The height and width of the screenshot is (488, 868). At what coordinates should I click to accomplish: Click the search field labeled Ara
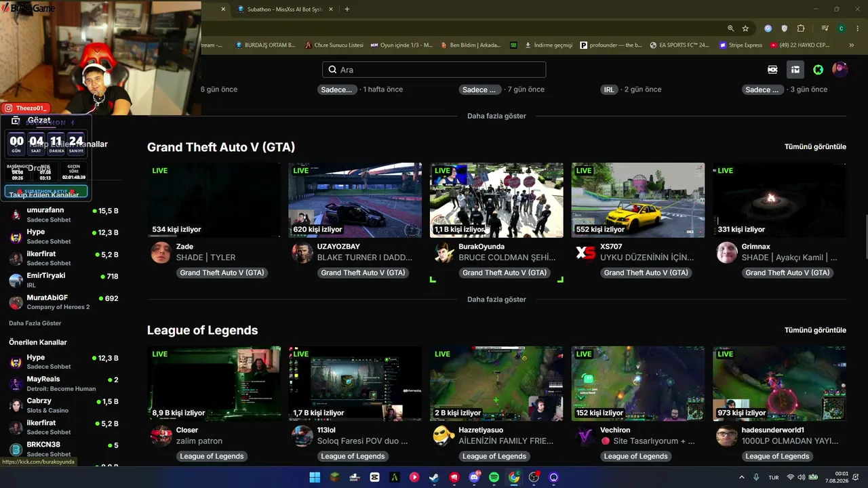(x=434, y=70)
